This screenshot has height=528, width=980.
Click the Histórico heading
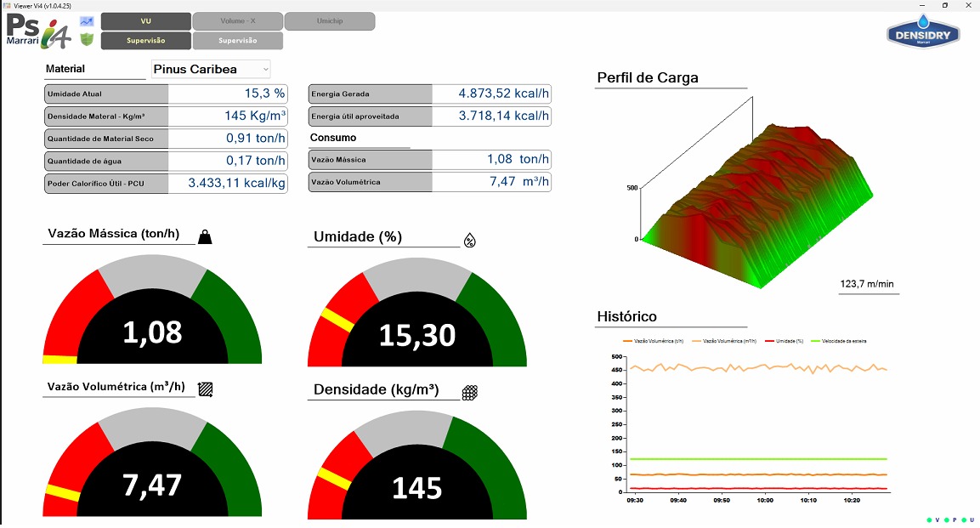point(627,317)
